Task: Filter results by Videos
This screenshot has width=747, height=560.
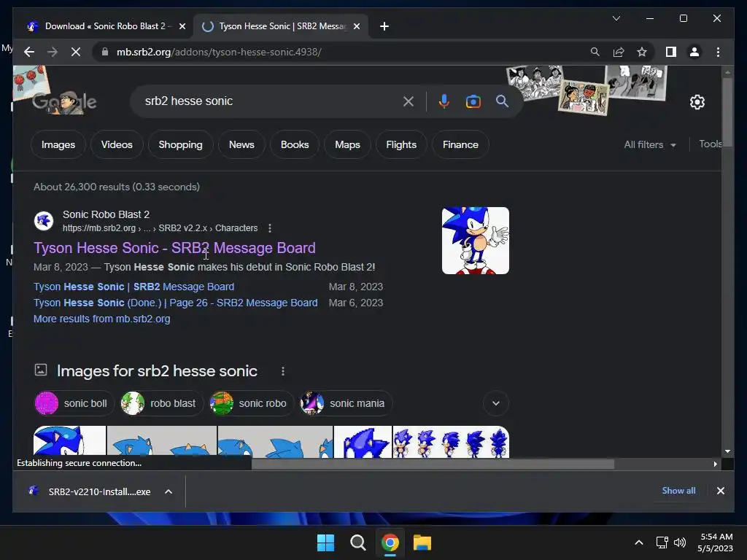Action: [x=117, y=145]
